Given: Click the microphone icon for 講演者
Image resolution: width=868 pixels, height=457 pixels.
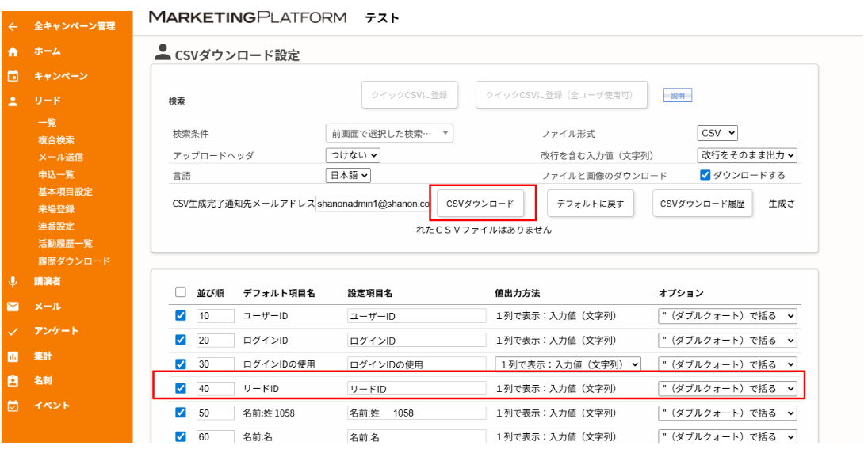Looking at the screenshot, I should (13, 282).
